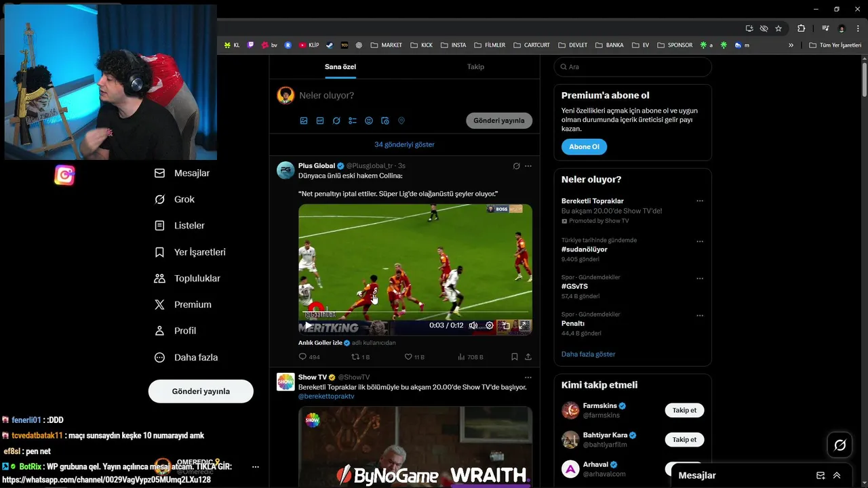Viewport: 868px width, 488px height.
Task: Compose new message in Mesajlar drawer
Action: 821,476
